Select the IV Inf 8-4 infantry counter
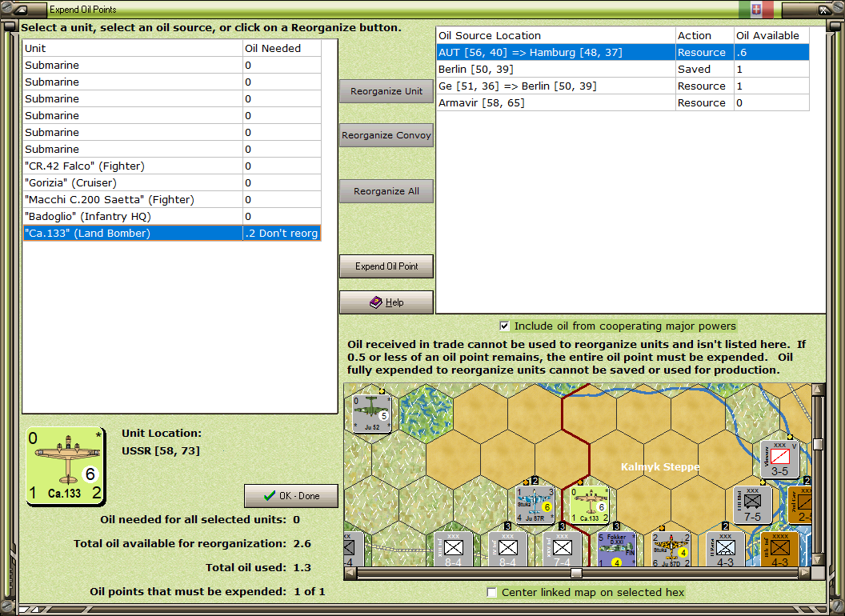 (x=507, y=549)
